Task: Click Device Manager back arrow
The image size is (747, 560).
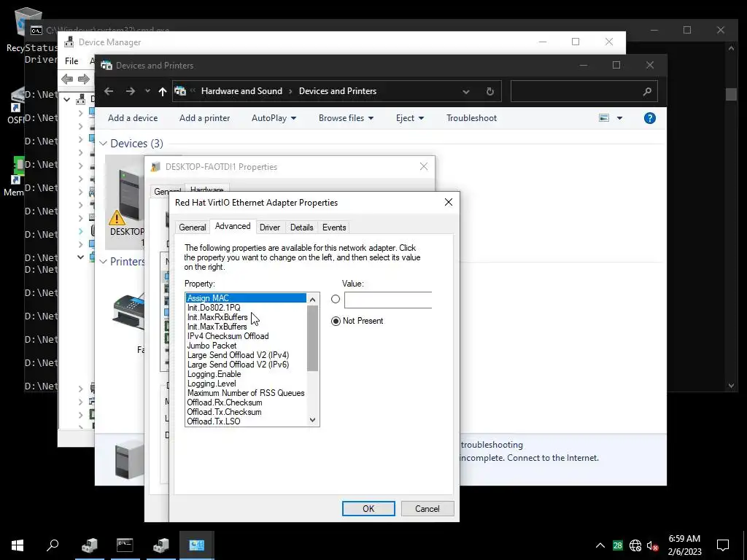Action: pyautogui.click(x=67, y=79)
